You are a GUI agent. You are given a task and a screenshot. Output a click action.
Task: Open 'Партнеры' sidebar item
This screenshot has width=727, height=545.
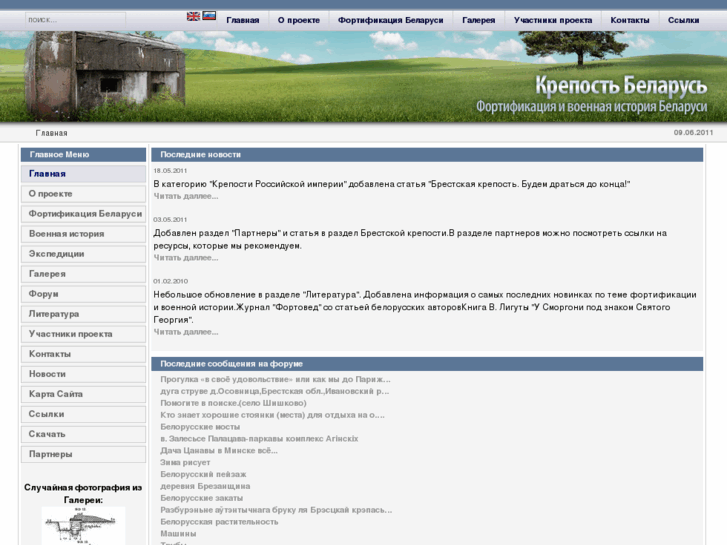[x=83, y=454]
